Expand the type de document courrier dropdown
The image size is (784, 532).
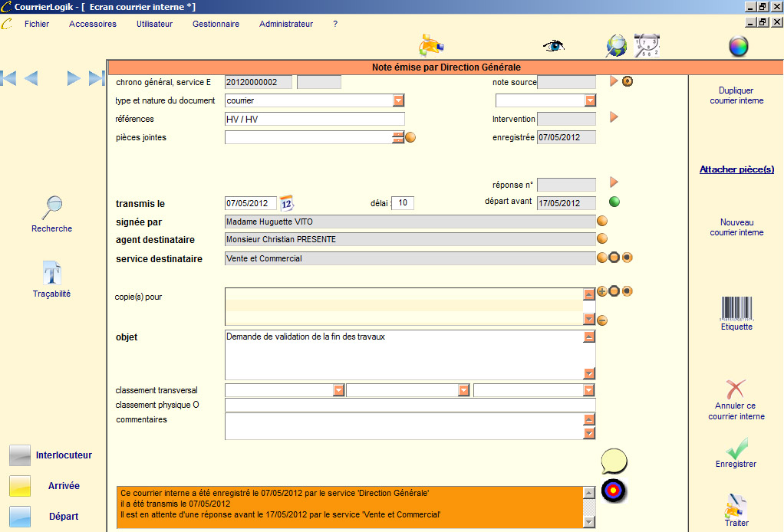pyautogui.click(x=398, y=100)
